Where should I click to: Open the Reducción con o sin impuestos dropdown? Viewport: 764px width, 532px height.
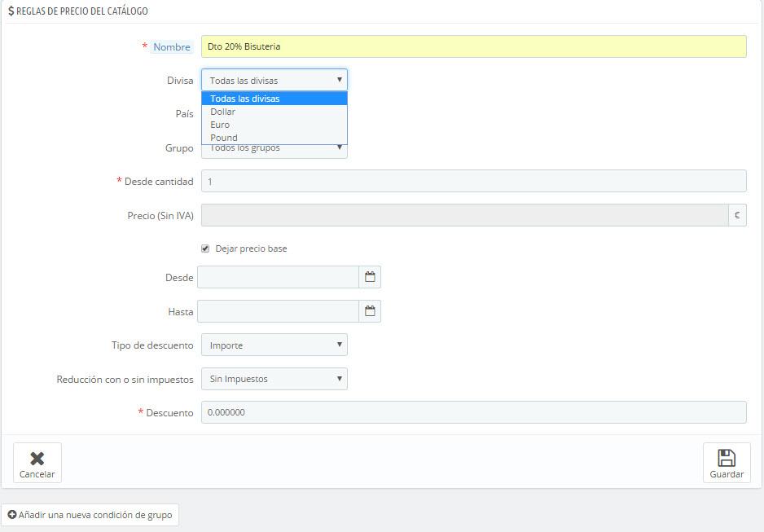274,379
